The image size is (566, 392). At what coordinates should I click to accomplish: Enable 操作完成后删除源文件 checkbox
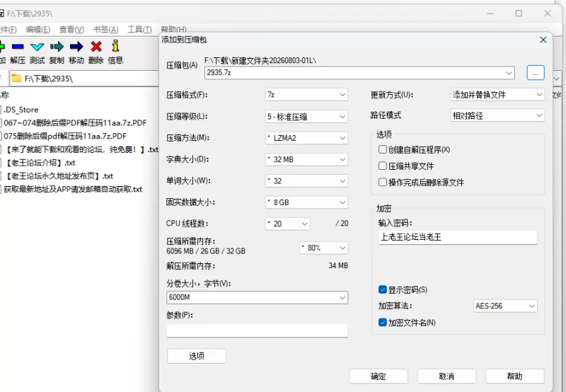383,182
